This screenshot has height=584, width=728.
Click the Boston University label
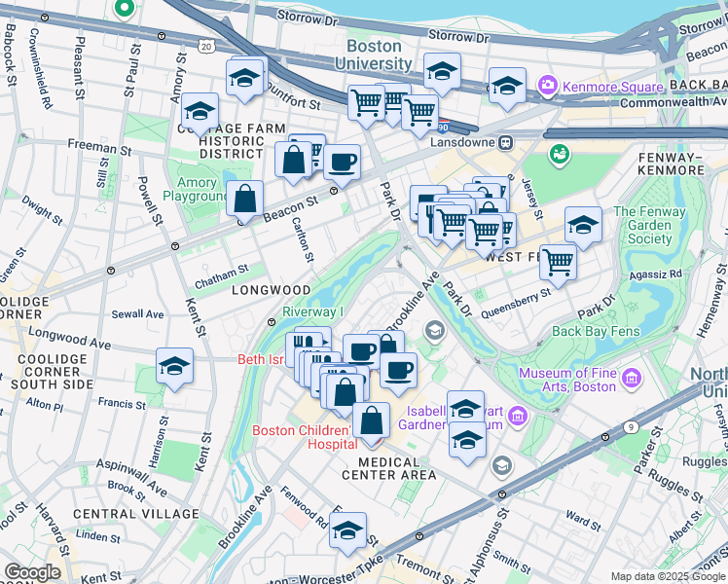[x=374, y=55]
